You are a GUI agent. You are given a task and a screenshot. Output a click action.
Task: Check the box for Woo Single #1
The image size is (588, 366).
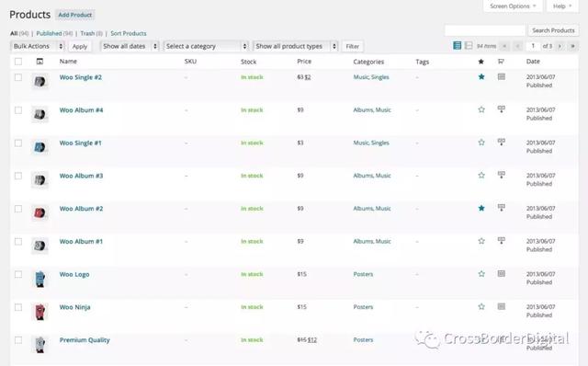click(x=18, y=143)
